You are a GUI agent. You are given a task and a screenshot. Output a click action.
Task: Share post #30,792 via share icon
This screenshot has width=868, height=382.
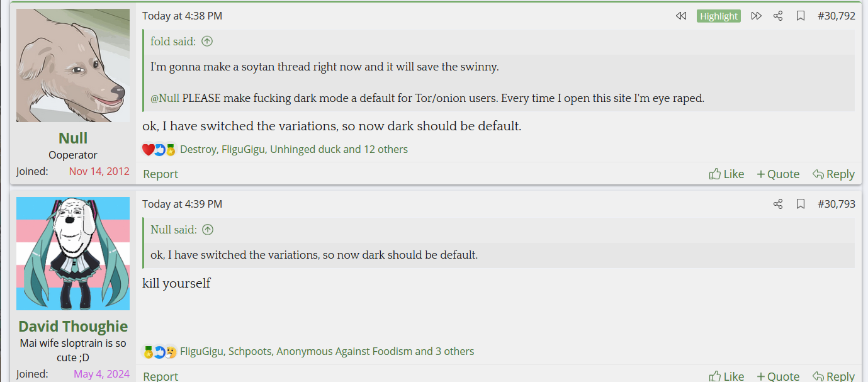coord(778,16)
